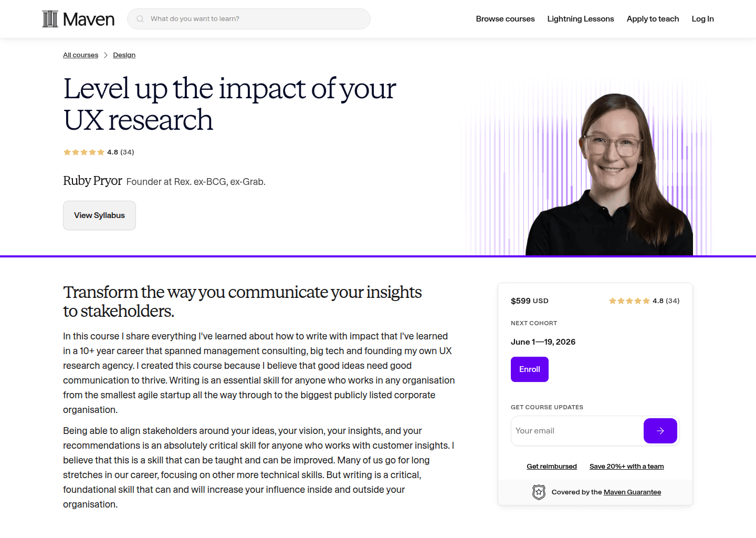The width and height of the screenshot is (756, 538).
Task: Submit email via purple arrow icon
Action: pyautogui.click(x=660, y=430)
